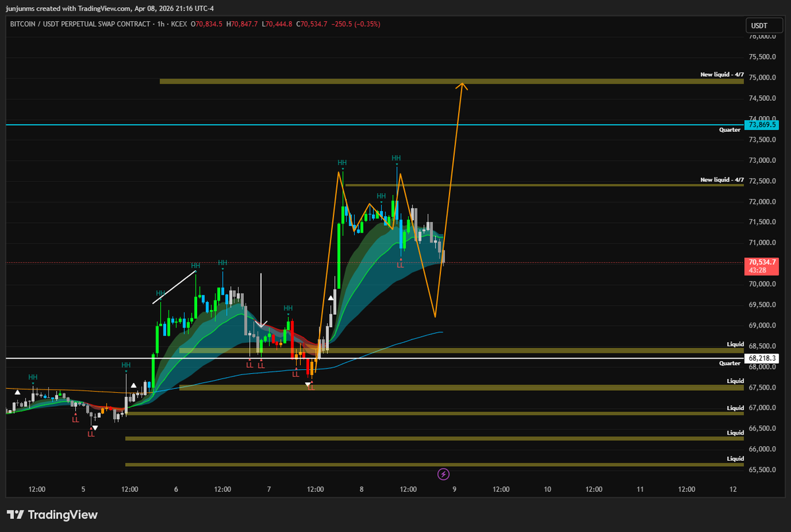Click the New liquid - 4/7 label beside 72,500.0
This screenshot has height=532, width=791.
pyautogui.click(x=722, y=179)
